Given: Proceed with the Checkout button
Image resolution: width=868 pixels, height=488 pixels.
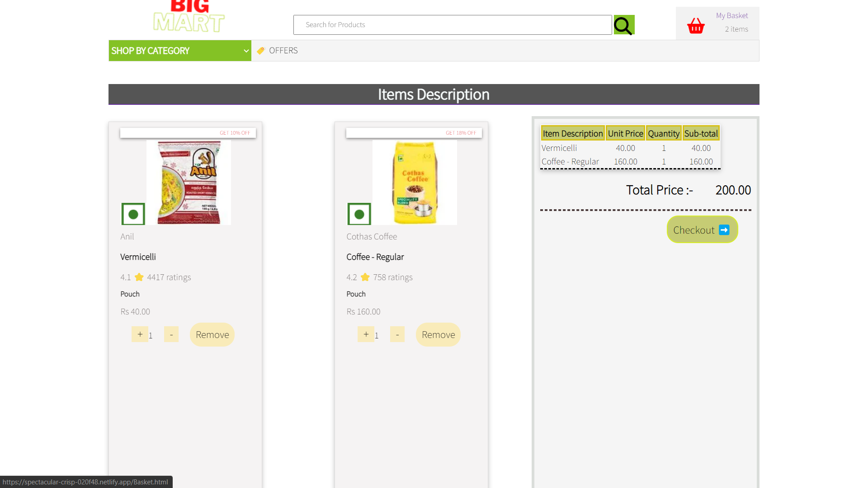Looking at the screenshot, I should pos(702,230).
